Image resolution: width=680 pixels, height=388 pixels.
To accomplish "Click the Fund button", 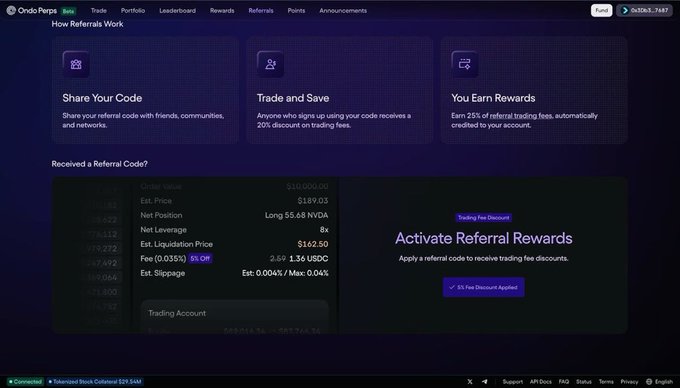I will click(602, 10).
